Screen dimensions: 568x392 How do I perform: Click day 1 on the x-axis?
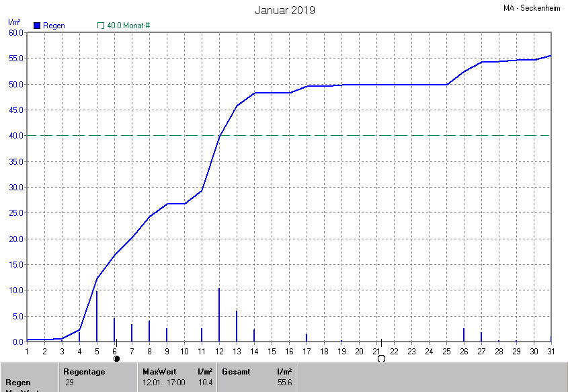[x=27, y=351]
